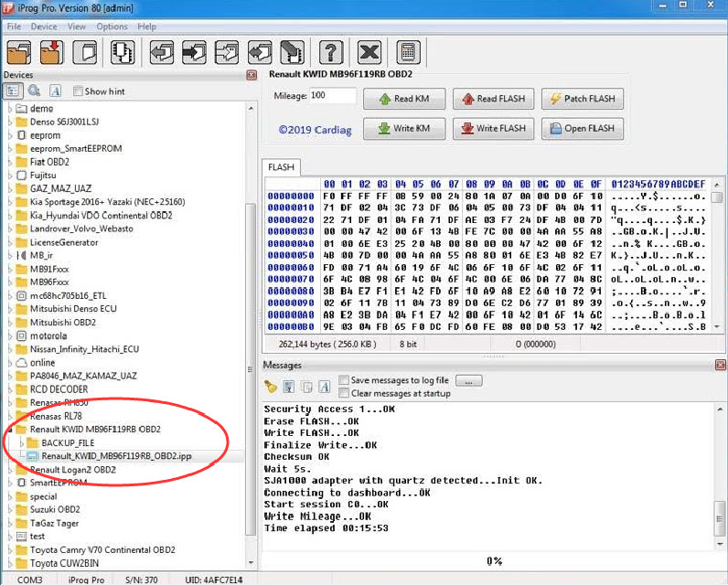This screenshot has height=585, width=728.
Task: Click the Open FLASH button
Action: click(x=583, y=128)
